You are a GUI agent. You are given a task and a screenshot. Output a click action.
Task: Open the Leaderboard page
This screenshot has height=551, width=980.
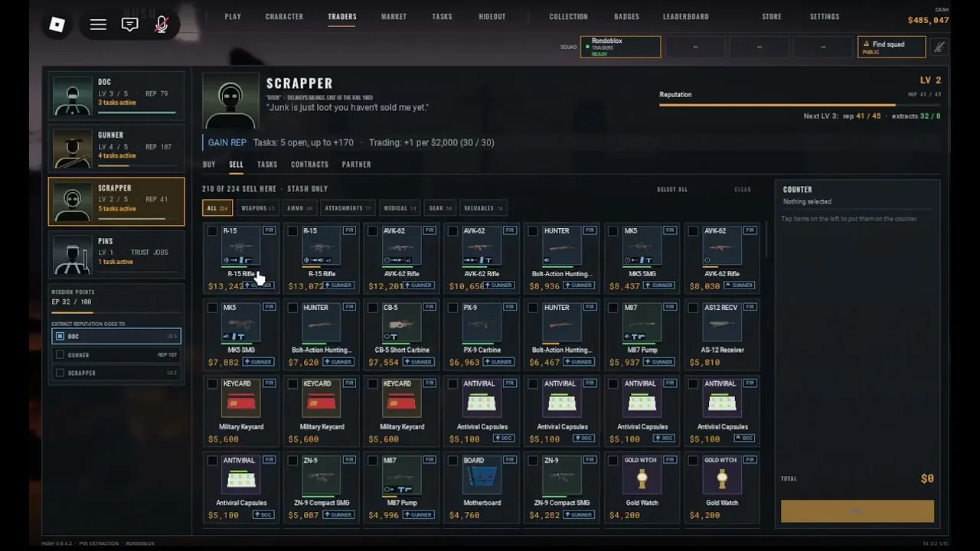[685, 17]
